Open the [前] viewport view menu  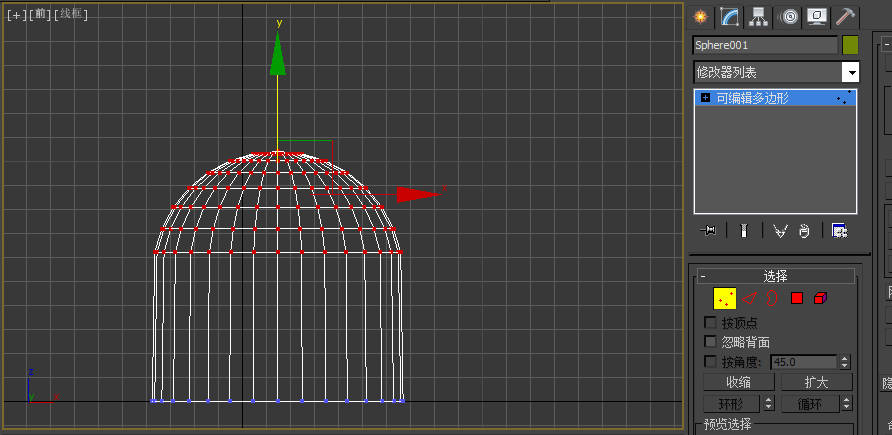point(39,15)
